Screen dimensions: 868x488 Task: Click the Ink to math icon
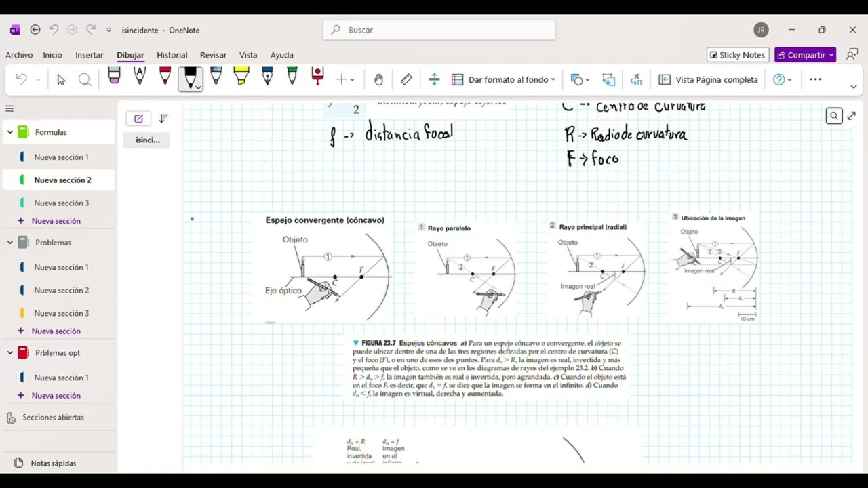click(636, 80)
